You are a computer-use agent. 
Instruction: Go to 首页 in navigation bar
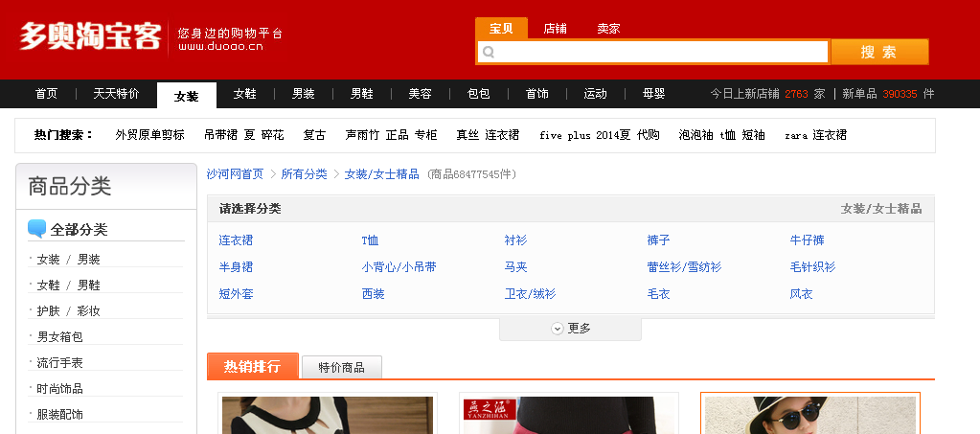[x=46, y=94]
